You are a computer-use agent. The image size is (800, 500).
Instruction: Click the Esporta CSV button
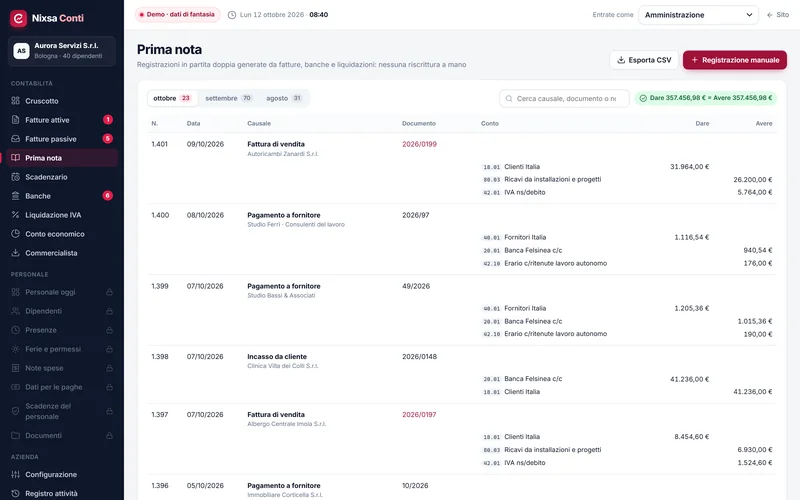point(644,60)
